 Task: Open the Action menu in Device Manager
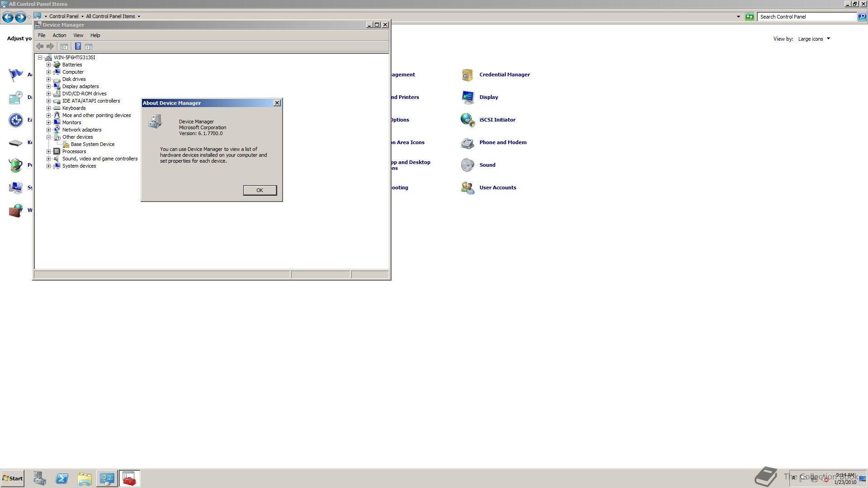pos(59,35)
